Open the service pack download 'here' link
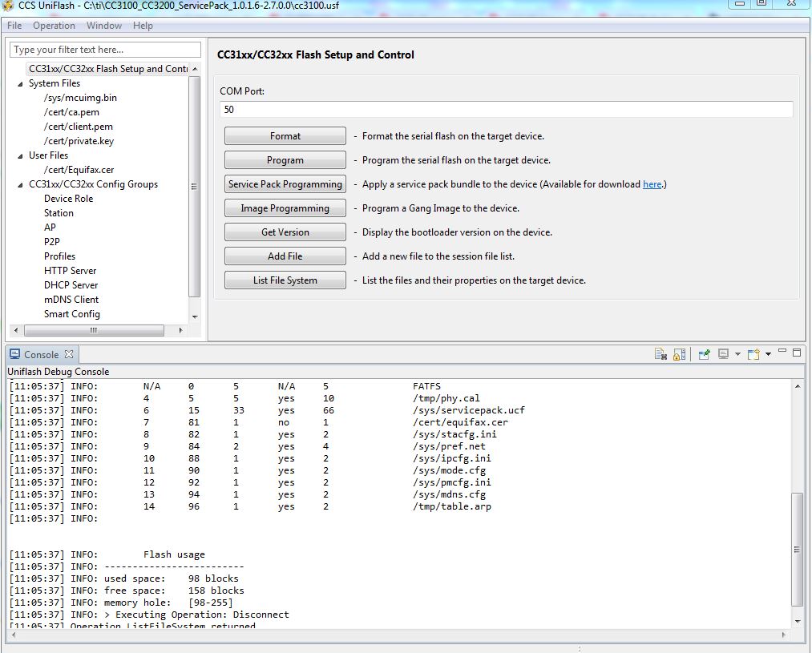Image resolution: width=812 pixels, height=653 pixels. (652, 184)
